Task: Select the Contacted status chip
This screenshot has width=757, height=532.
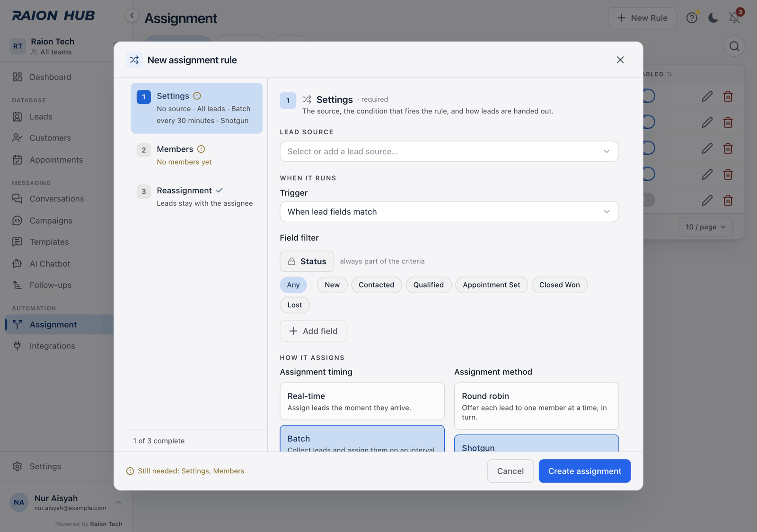Action: [377, 285]
